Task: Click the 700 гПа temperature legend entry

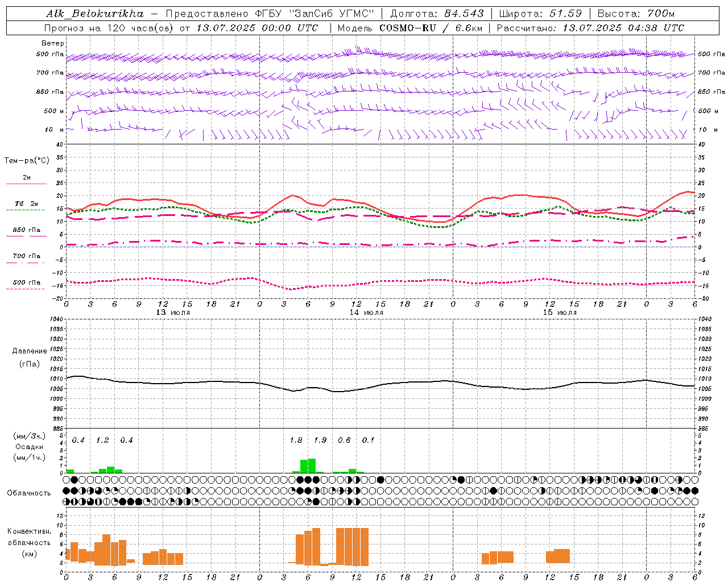Action: pyautogui.click(x=26, y=256)
